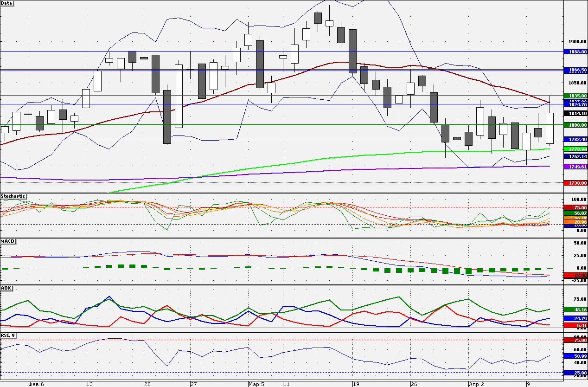Click the Data panel label
Screen dimensions: 588x387
7,3
